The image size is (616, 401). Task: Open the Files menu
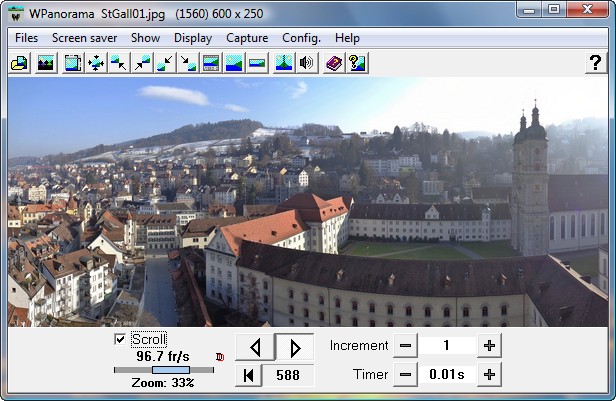26,38
